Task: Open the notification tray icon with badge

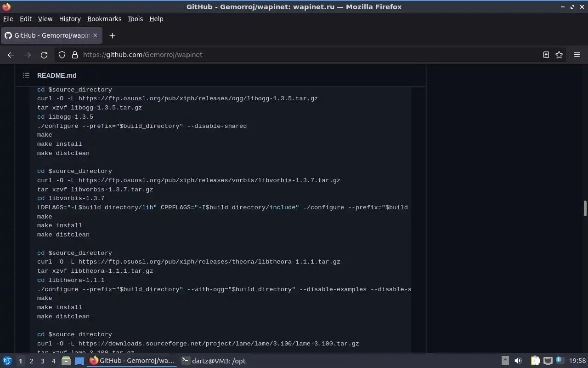Action: [x=560, y=361]
